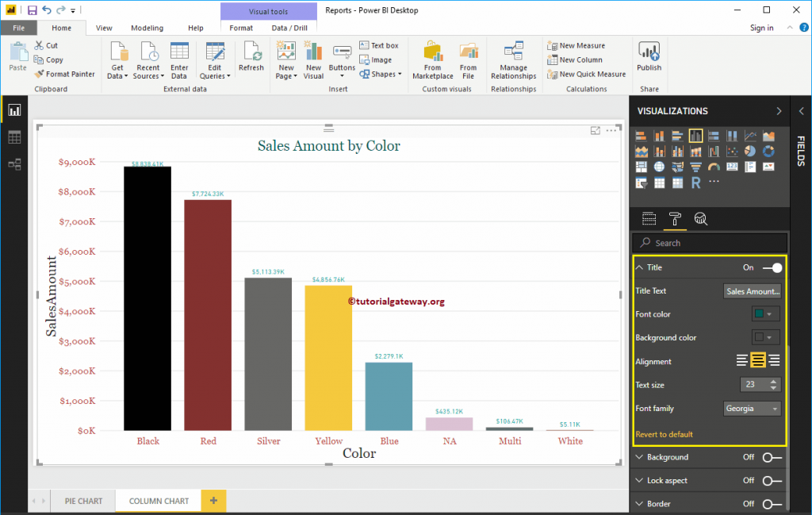Select the stacked bar chart visualization
812x515 pixels.
(x=641, y=135)
